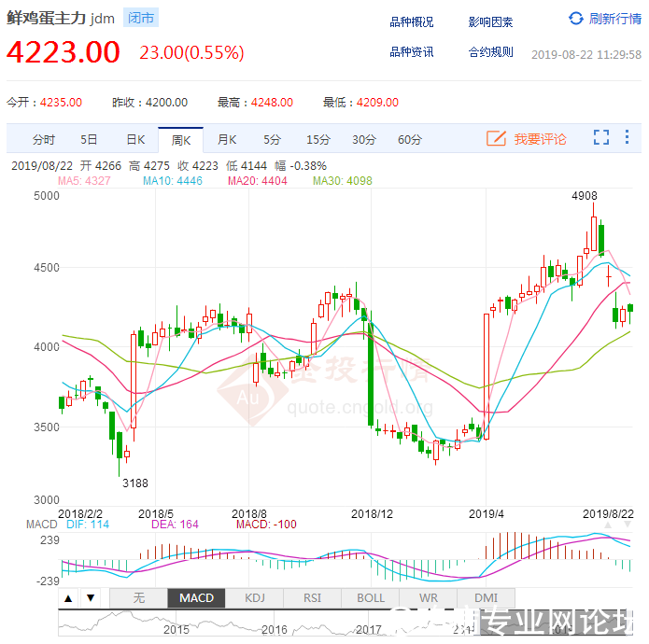
Task: Open the three-dot more options menu
Action: point(627,138)
